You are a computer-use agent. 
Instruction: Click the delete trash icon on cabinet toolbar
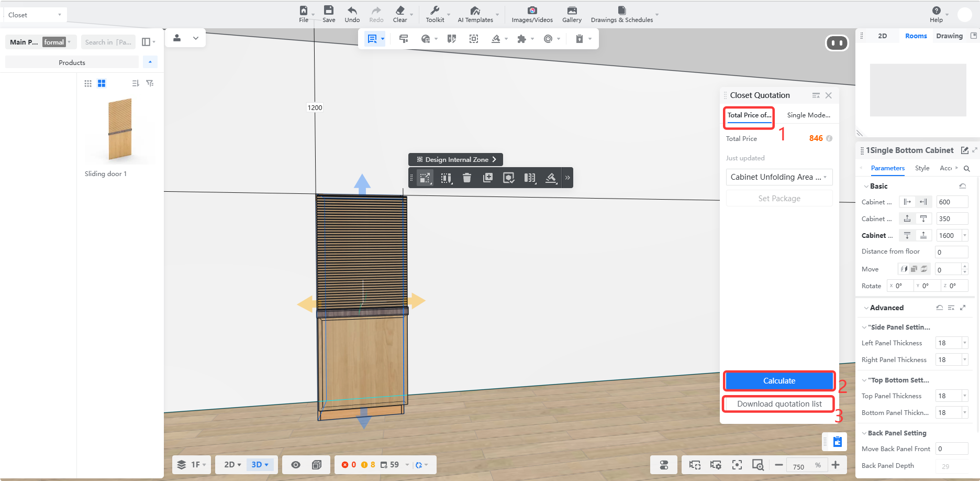[x=467, y=178]
